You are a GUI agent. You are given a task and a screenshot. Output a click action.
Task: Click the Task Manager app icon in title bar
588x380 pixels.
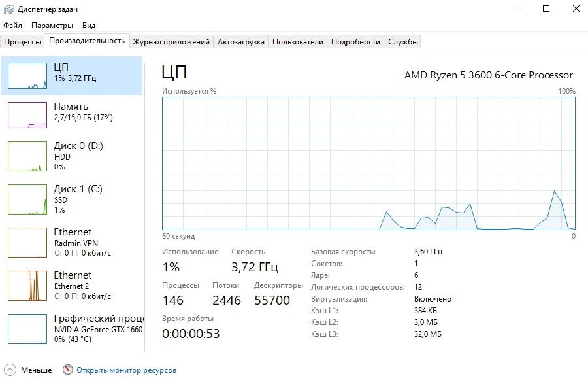click(8, 9)
